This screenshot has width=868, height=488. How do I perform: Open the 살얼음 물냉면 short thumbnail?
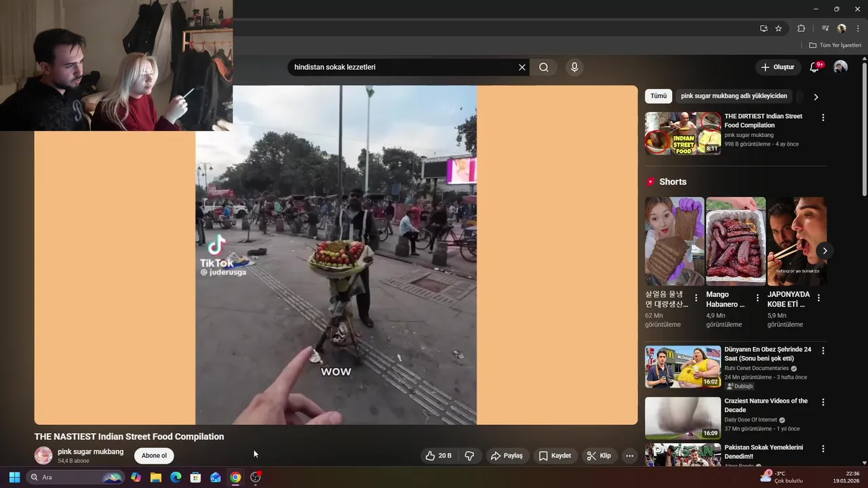coord(674,241)
